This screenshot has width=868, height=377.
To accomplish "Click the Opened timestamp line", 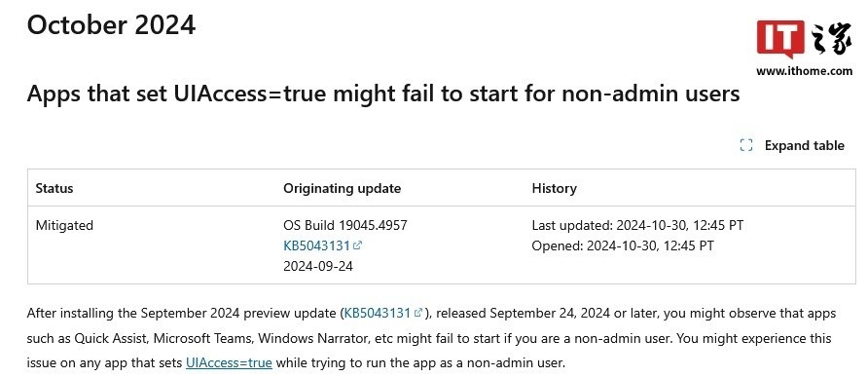I will point(623,245).
